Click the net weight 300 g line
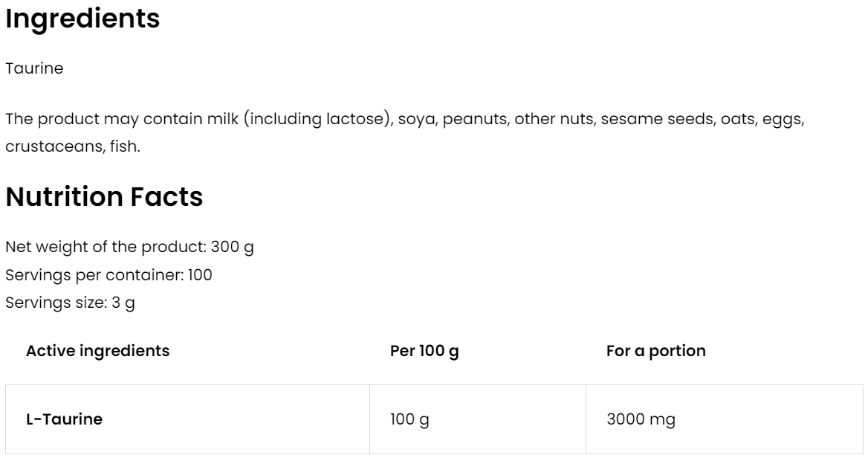The image size is (868, 458). (129, 247)
